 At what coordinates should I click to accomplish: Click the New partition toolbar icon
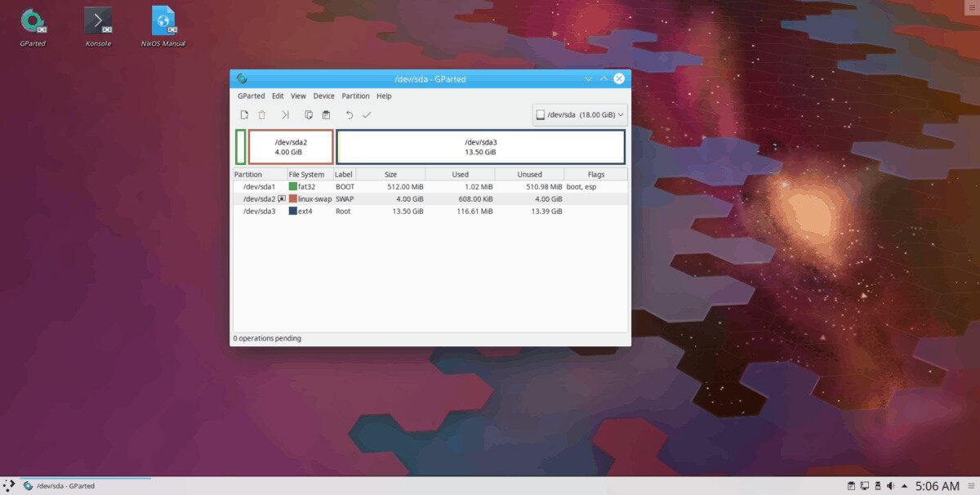244,115
